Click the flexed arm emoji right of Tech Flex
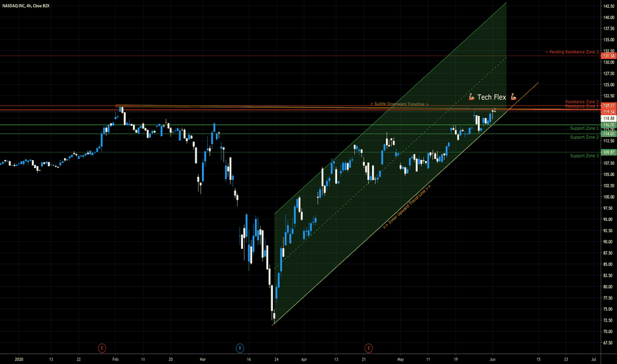 pyautogui.click(x=513, y=97)
